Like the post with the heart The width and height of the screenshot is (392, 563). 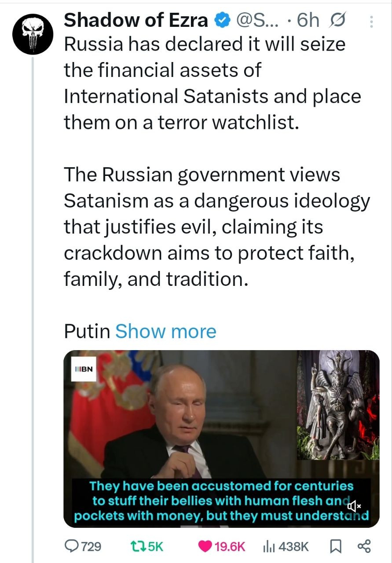[x=205, y=546]
